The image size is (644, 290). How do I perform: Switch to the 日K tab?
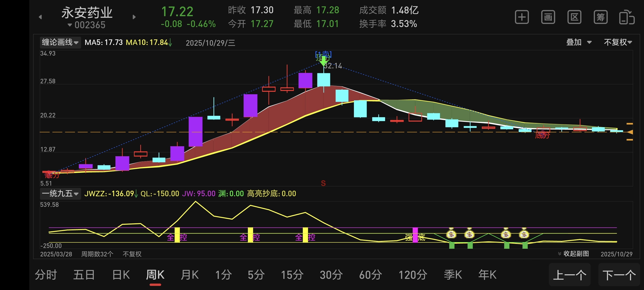pyautogui.click(x=121, y=275)
